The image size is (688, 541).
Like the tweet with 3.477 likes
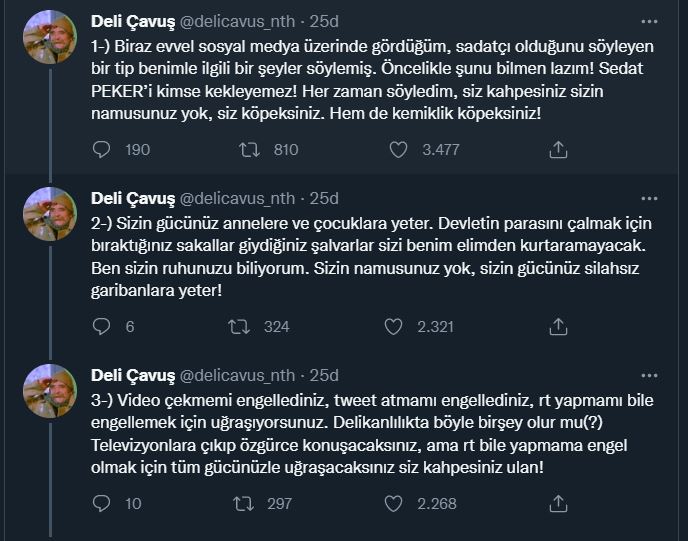[398, 150]
